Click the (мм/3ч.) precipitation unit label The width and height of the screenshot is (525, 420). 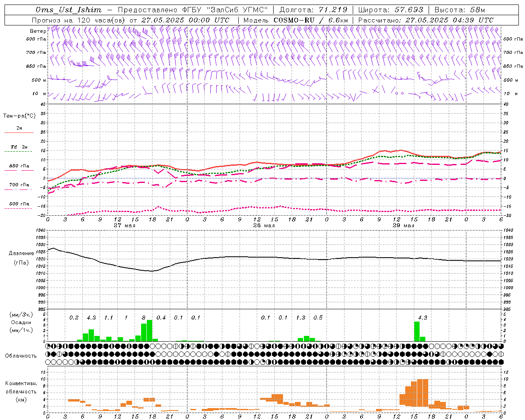coord(21,315)
